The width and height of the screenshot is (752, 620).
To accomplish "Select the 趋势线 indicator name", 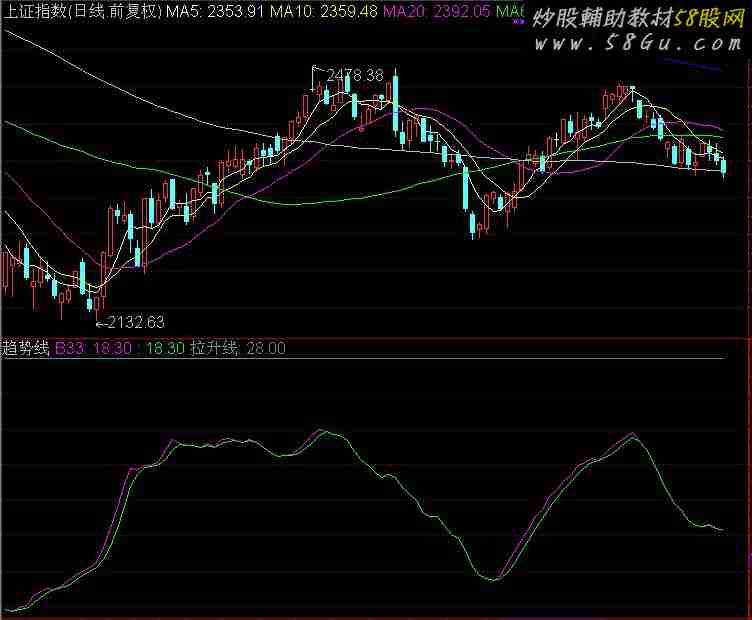I will point(26,348).
